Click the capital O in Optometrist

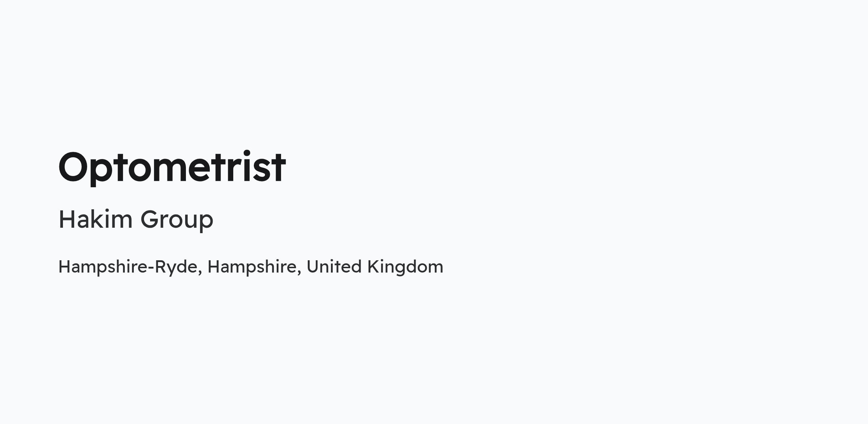click(74, 167)
